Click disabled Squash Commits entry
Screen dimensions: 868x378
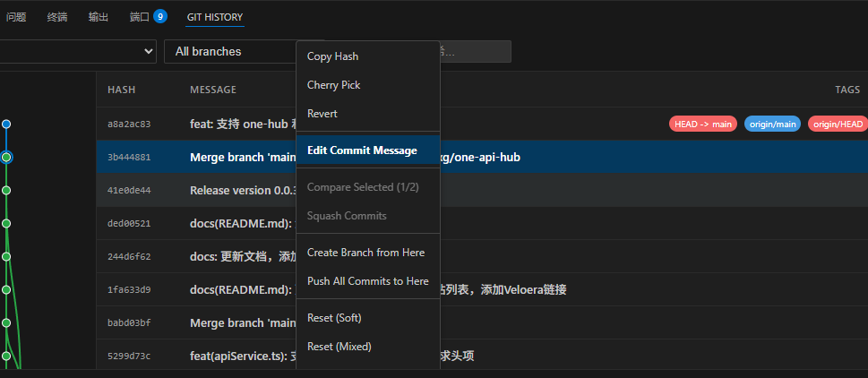tap(347, 216)
